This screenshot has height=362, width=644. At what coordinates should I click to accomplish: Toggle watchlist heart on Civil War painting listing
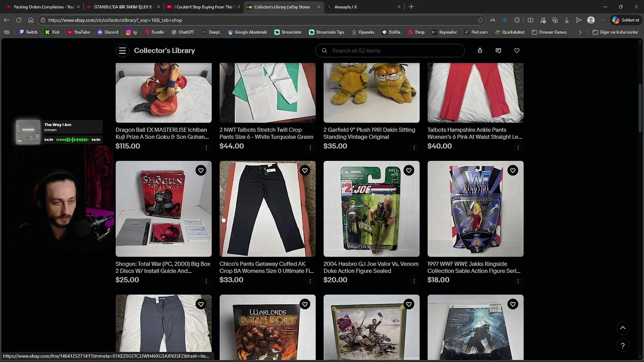409,304
